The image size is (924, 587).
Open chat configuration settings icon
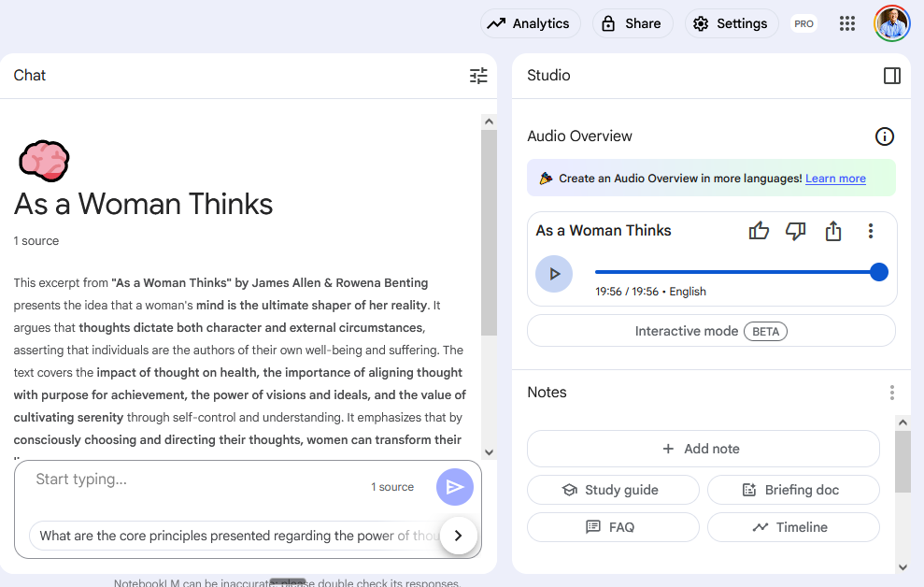point(478,76)
